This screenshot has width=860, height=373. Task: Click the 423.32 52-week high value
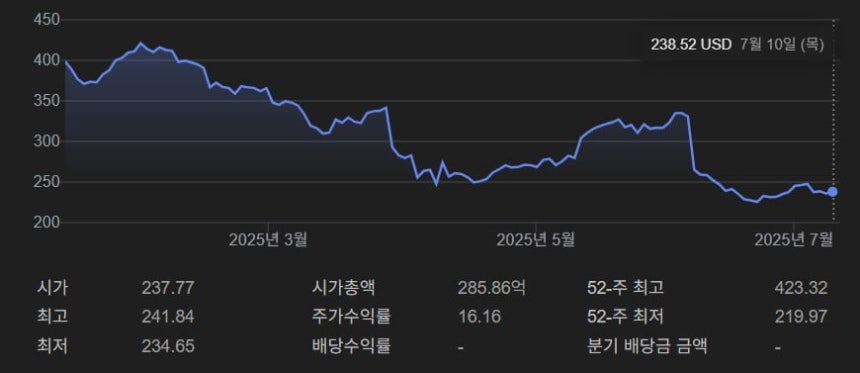point(801,288)
